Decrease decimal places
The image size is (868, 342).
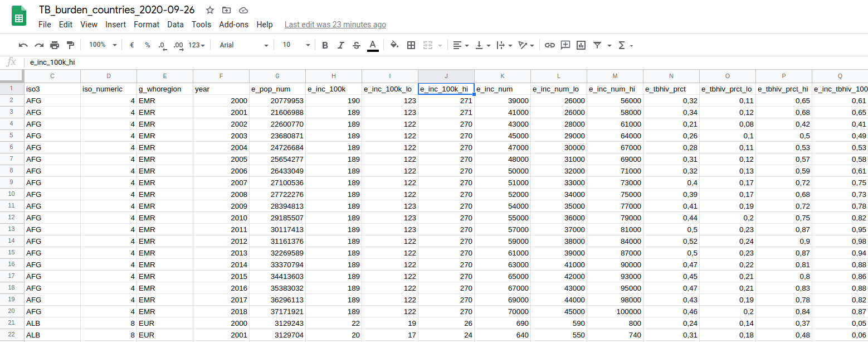tap(163, 45)
